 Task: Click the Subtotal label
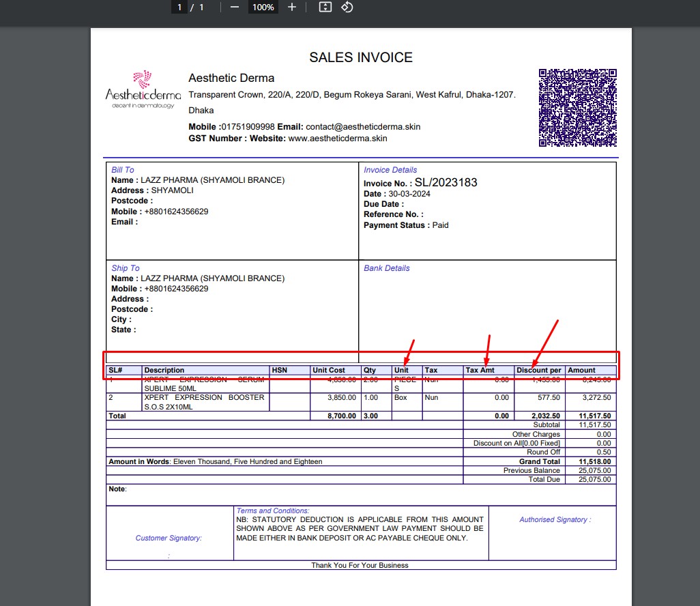click(546, 424)
